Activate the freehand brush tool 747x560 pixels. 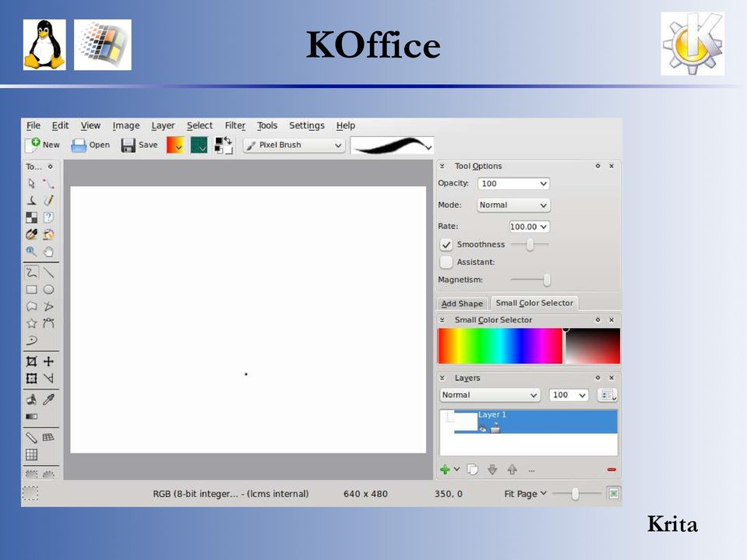pos(31,273)
